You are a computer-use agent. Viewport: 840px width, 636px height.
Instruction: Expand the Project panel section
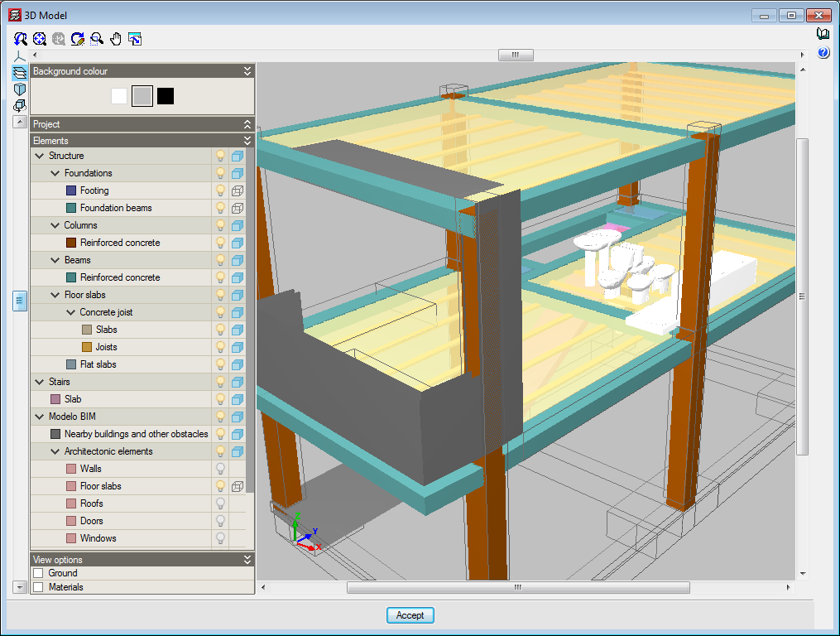tap(247, 124)
